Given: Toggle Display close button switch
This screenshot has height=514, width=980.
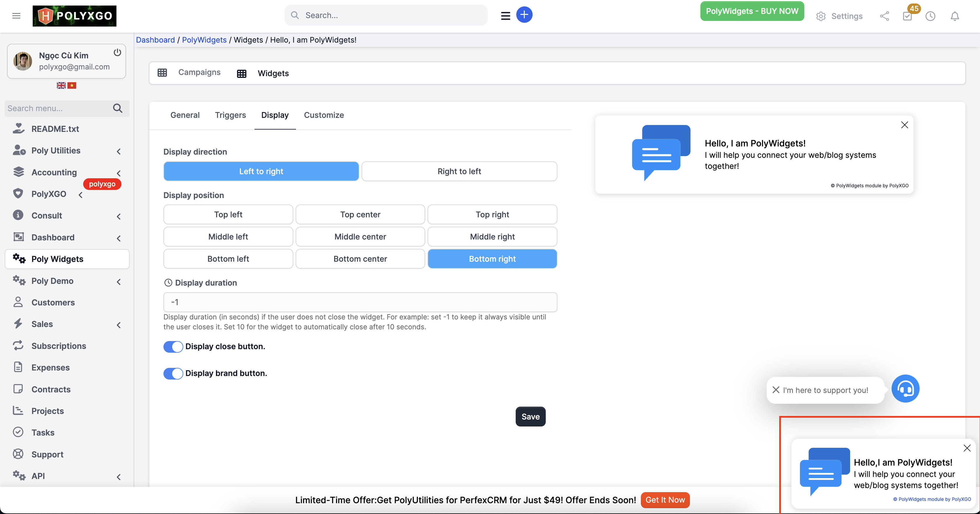Looking at the screenshot, I should 173,346.
